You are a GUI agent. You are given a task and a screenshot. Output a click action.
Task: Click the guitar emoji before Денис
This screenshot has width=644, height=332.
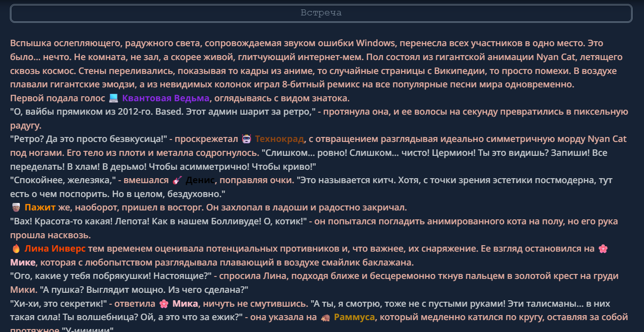pos(177,180)
